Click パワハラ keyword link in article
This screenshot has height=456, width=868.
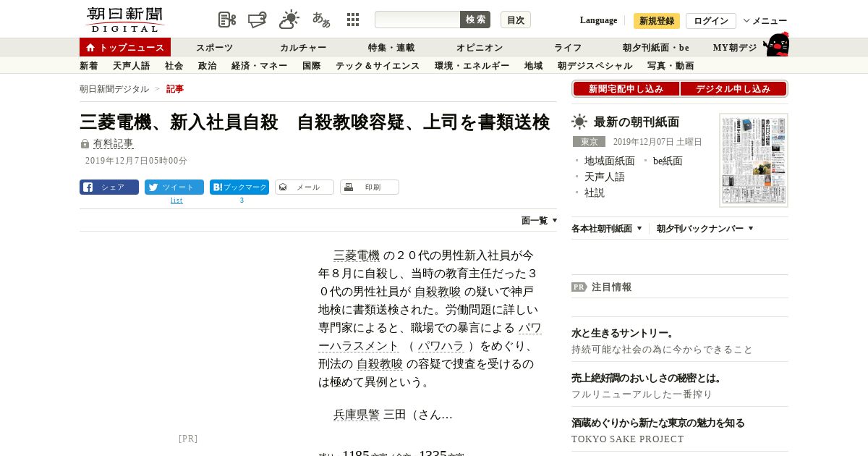(x=441, y=346)
